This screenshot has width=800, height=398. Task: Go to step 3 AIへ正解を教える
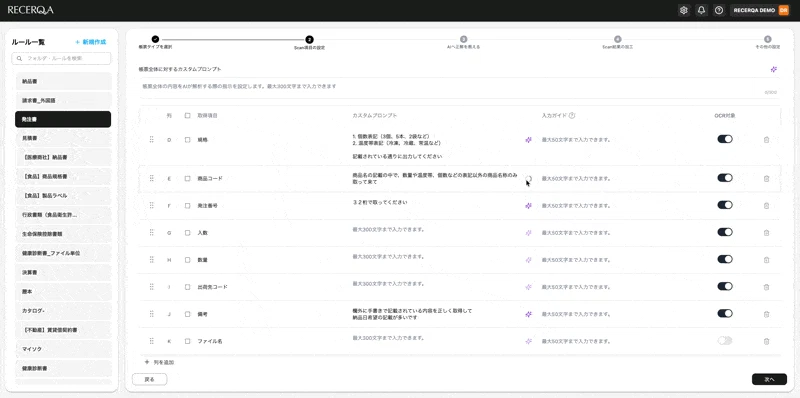pos(463,42)
